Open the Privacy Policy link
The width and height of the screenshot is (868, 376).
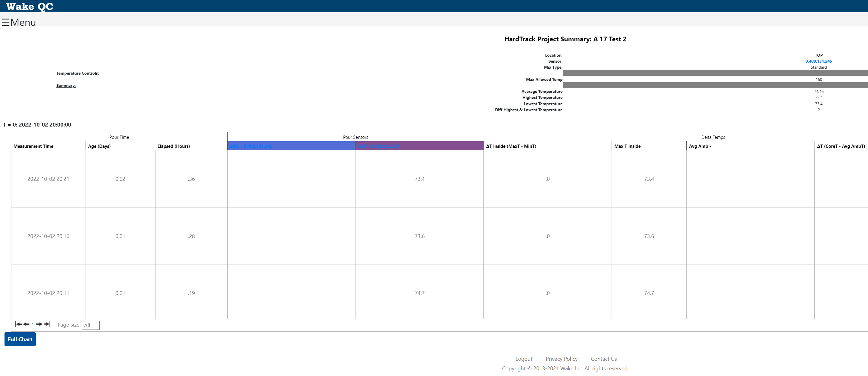point(561,359)
